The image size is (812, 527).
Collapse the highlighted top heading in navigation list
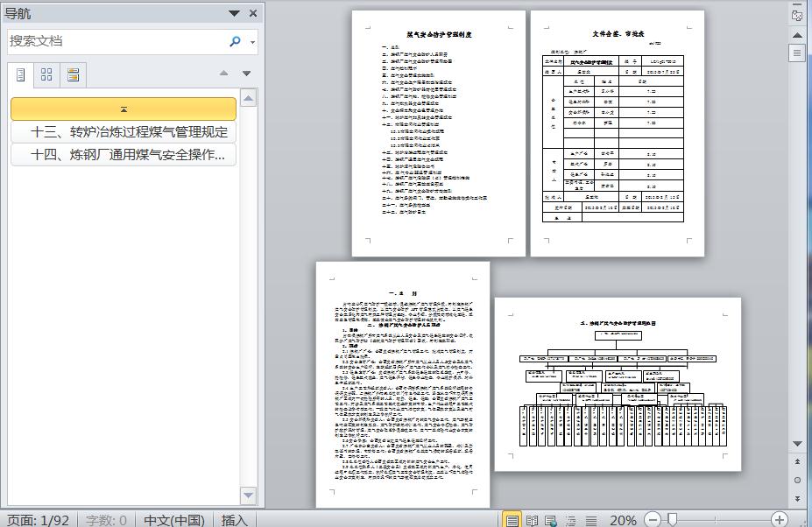pos(124,109)
